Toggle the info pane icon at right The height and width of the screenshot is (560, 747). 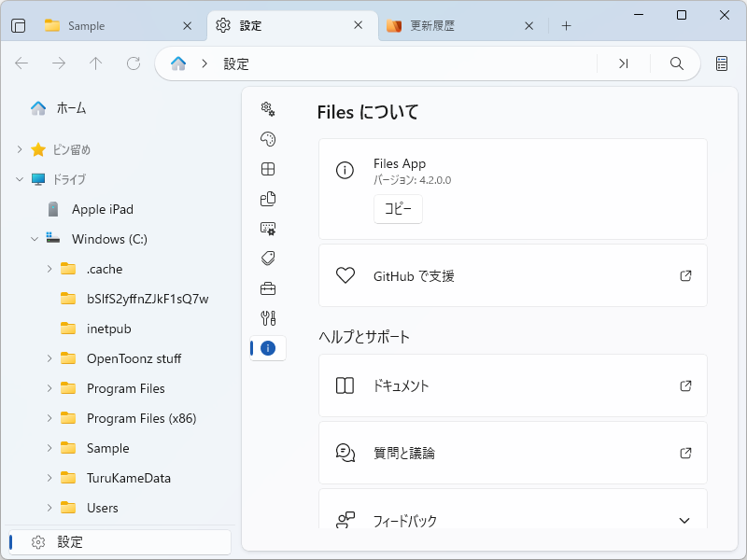tap(722, 63)
